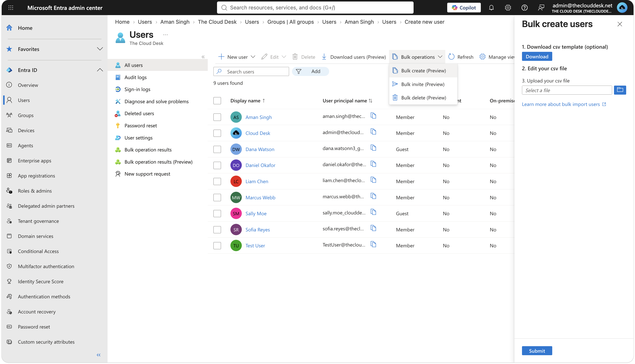This screenshot has height=364, width=635.
Task: Click the file browse folder icon
Action: (620, 90)
